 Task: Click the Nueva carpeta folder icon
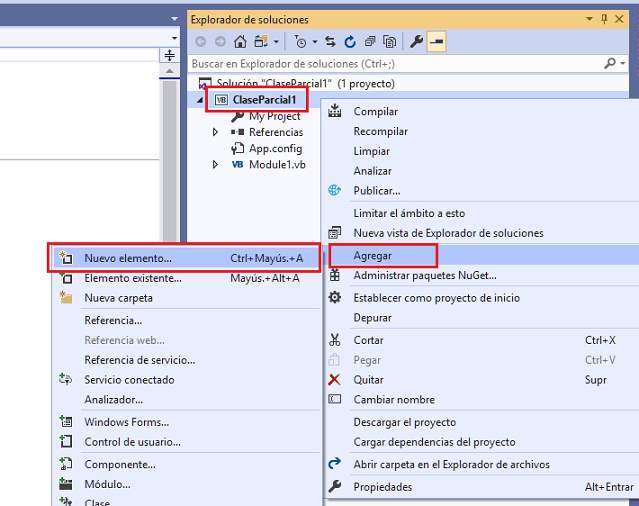click(x=66, y=297)
